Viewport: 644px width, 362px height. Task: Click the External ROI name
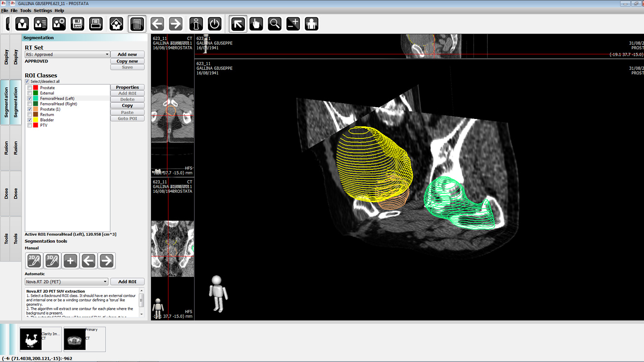tap(47, 93)
